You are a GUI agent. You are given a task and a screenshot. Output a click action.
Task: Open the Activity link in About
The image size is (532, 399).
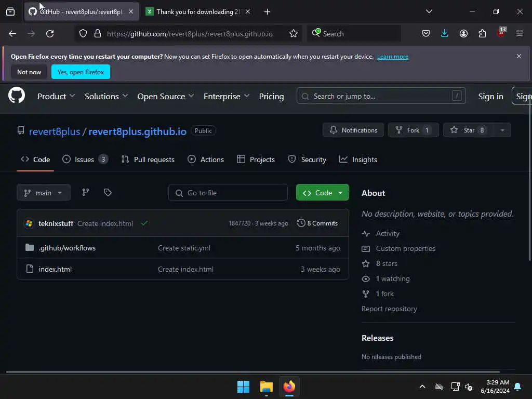click(388, 233)
